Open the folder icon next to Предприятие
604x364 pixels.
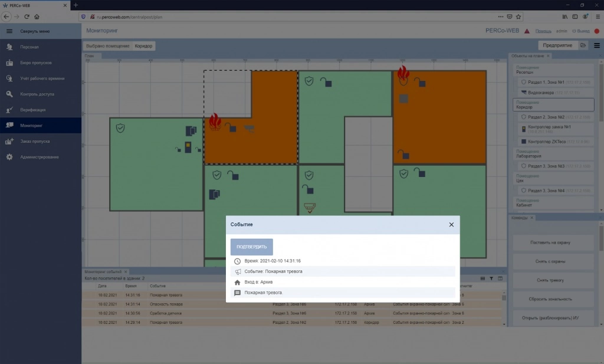click(583, 45)
